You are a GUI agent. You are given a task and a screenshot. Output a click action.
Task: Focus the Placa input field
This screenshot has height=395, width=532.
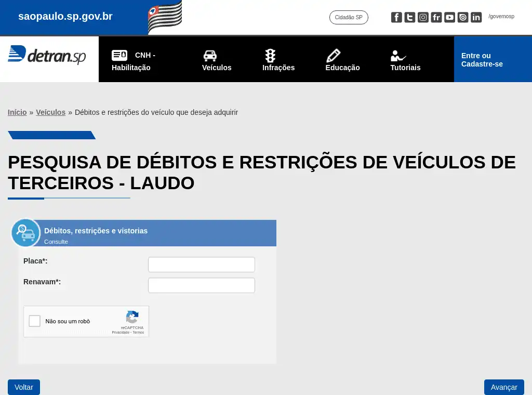coord(202,265)
